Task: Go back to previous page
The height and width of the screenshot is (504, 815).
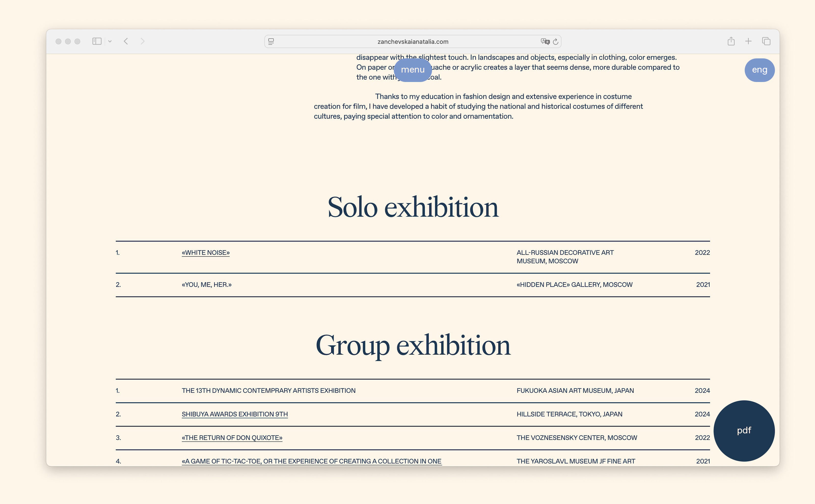Action: click(x=126, y=41)
